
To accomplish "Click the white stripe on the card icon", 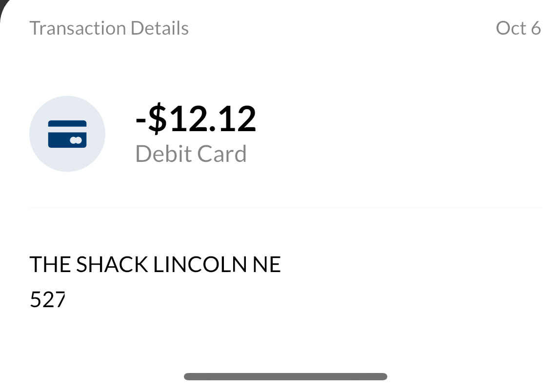I will point(67,129).
